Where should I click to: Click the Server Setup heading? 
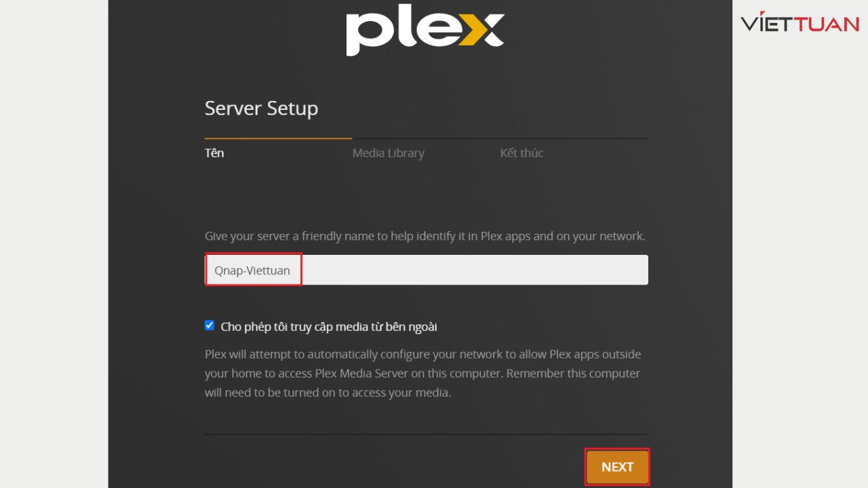(x=261, y=108)
